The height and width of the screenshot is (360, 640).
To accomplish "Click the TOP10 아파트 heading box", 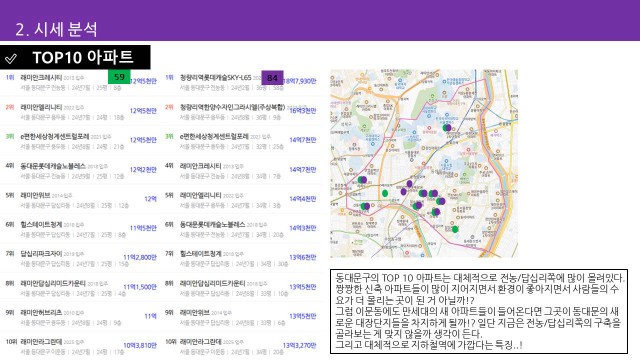I will (x=75, y=58).
